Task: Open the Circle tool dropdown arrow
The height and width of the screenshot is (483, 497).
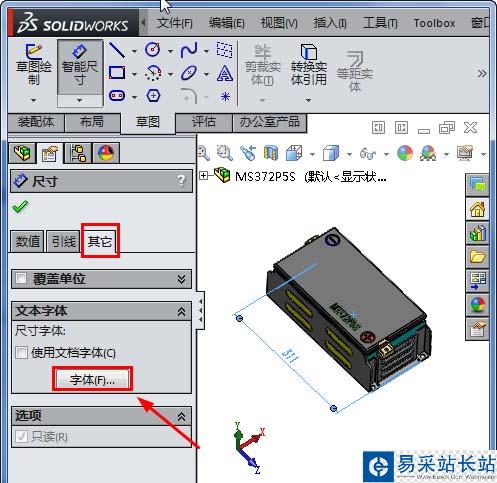Action: 170,51
